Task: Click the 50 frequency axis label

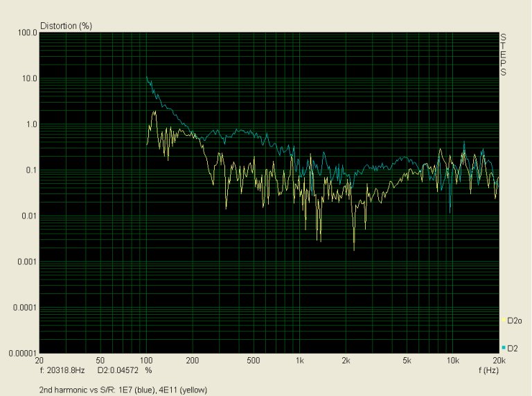Action: 100,361
